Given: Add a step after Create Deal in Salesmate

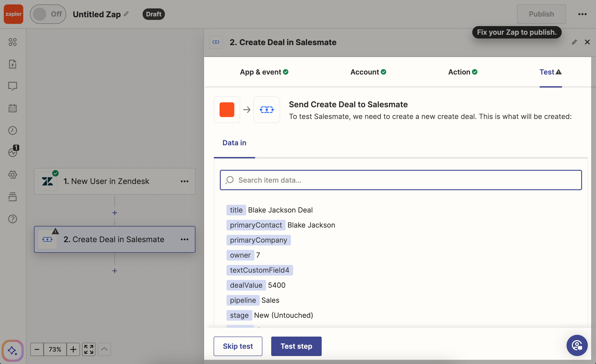Looking at the screenshot, I should (115, 271).
